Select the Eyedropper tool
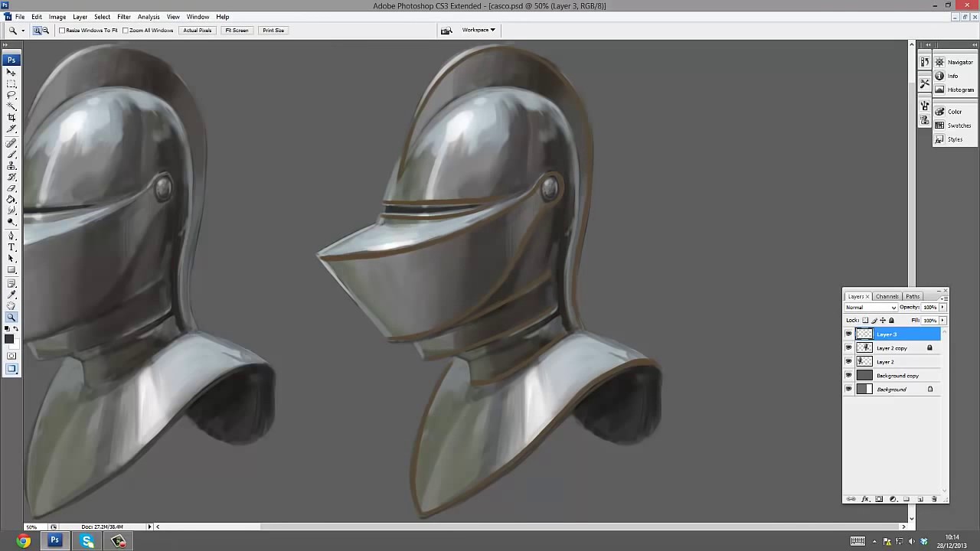 (11, 294)
